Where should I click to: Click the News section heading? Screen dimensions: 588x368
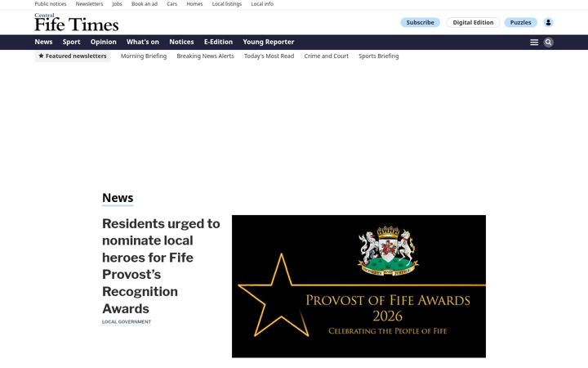click(x=118, y=198)
